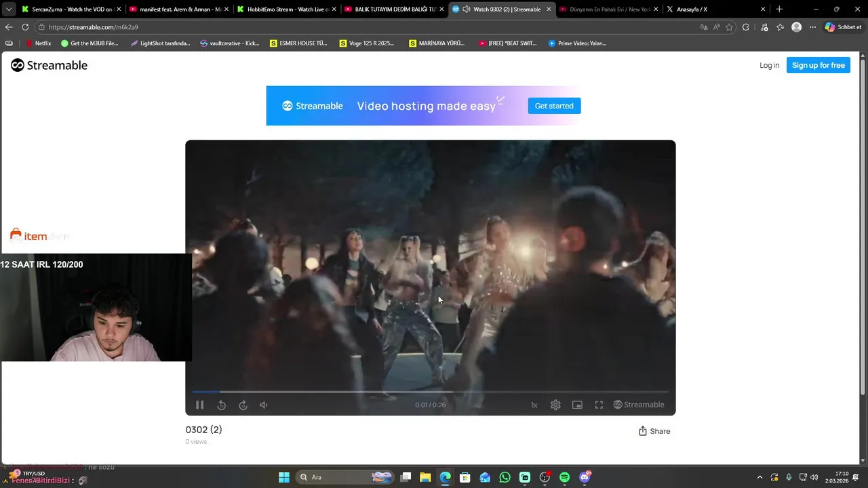The image size is (868, 488).
Task: Open Discord from taskbar
Action: click(x=585, y=477)
